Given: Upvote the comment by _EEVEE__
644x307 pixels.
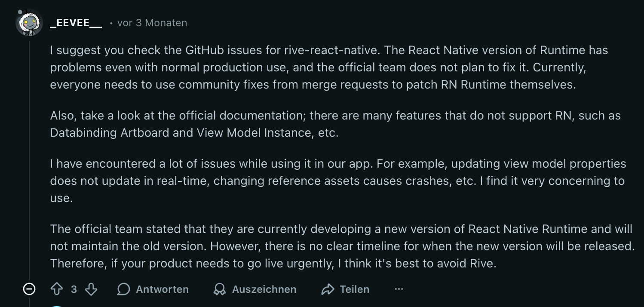Looking at the screenshot, I should pyautogui.click(x=57, y=289).
